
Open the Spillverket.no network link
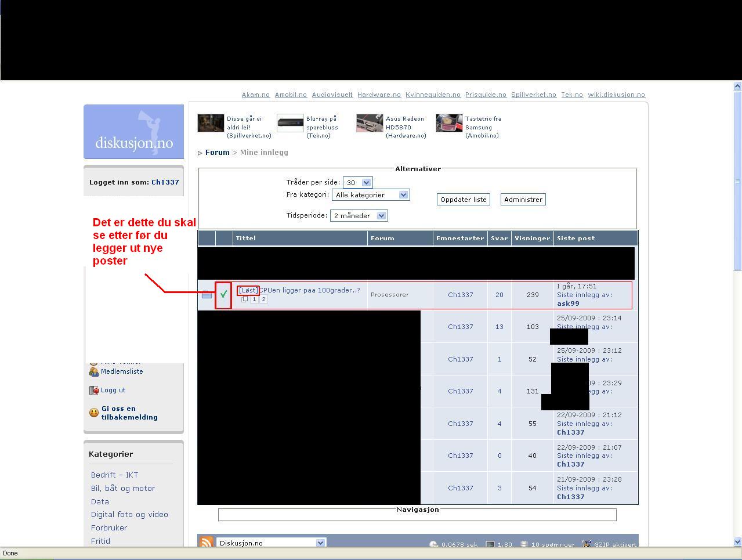click(x=534, y=95)
